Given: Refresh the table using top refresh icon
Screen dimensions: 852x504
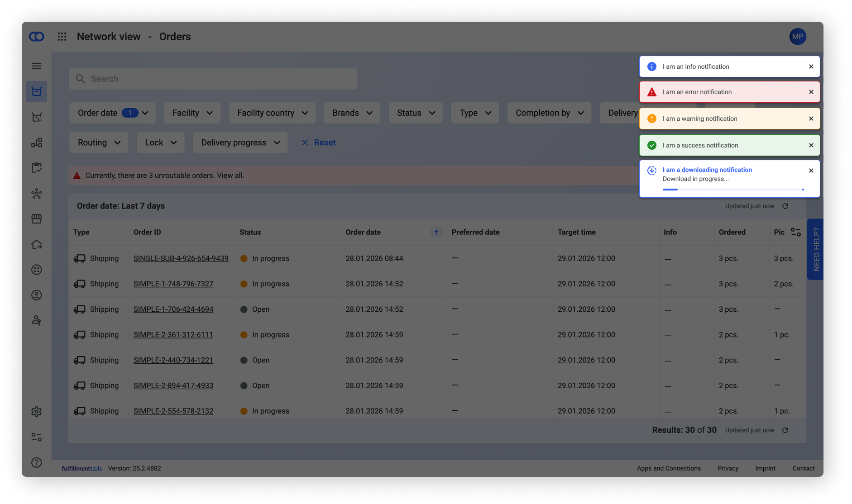Looking at the screenshot, I should click(785, 206).
